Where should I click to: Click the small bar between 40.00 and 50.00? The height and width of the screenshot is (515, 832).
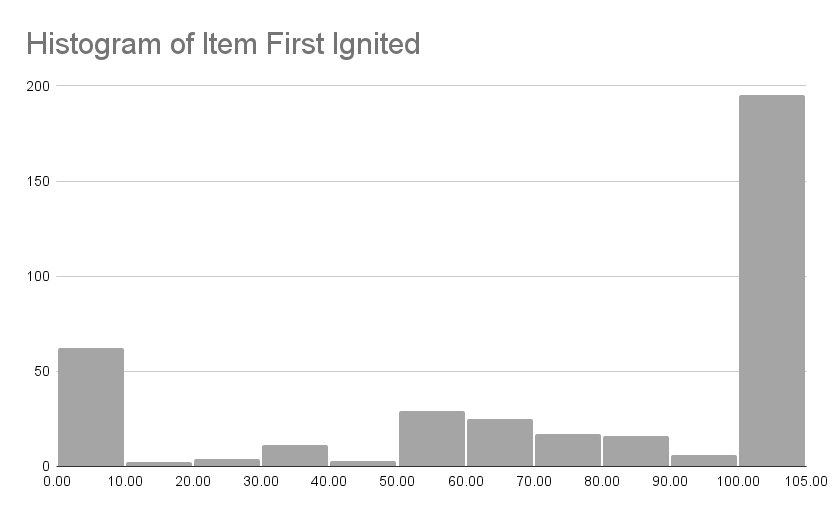(x=363, y=463)
